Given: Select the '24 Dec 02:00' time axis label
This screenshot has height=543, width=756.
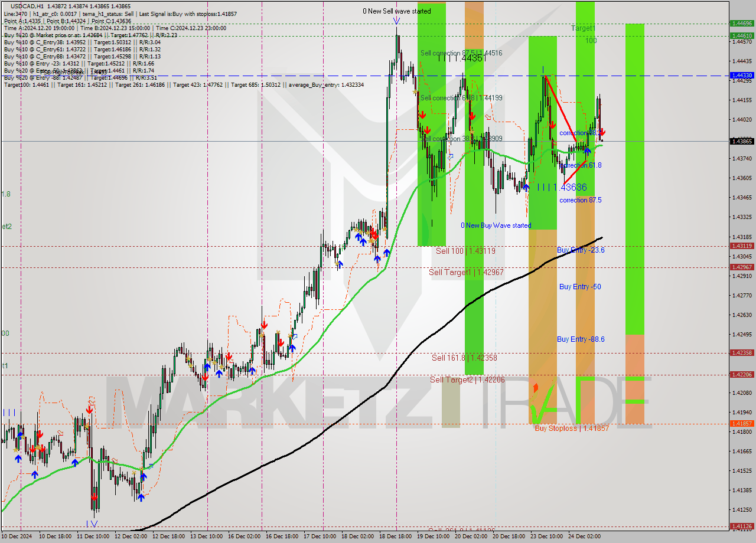Looking at the screenshot, I should (x=584, y=537).
